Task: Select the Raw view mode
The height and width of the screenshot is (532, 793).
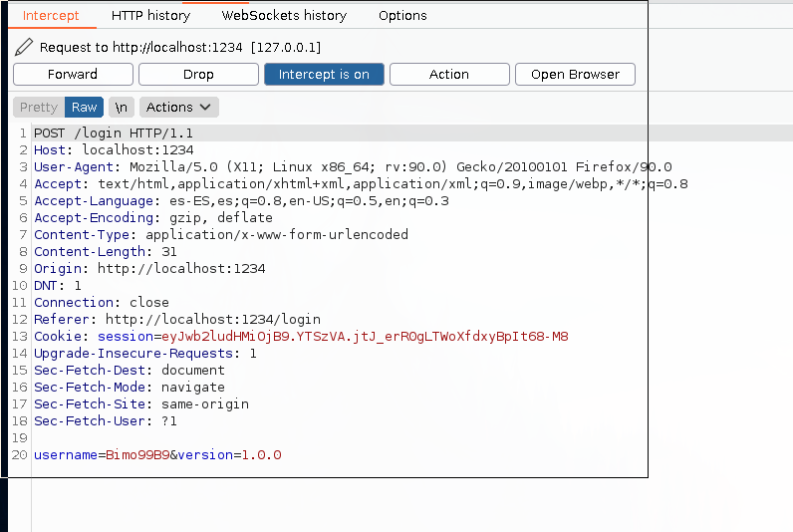Action: (84, 107)
